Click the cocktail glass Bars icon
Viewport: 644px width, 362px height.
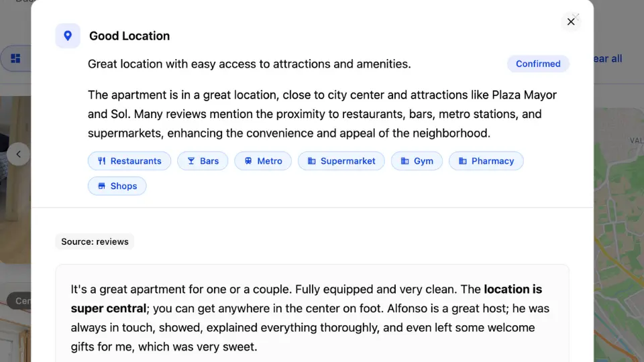coord(191,161)
